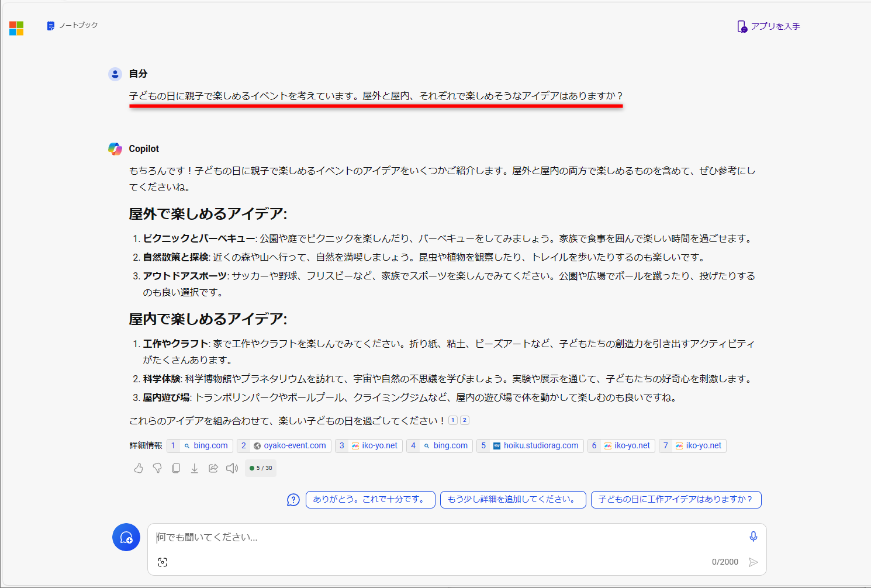Activate voice input with the microphone icon

coord(753,536)
